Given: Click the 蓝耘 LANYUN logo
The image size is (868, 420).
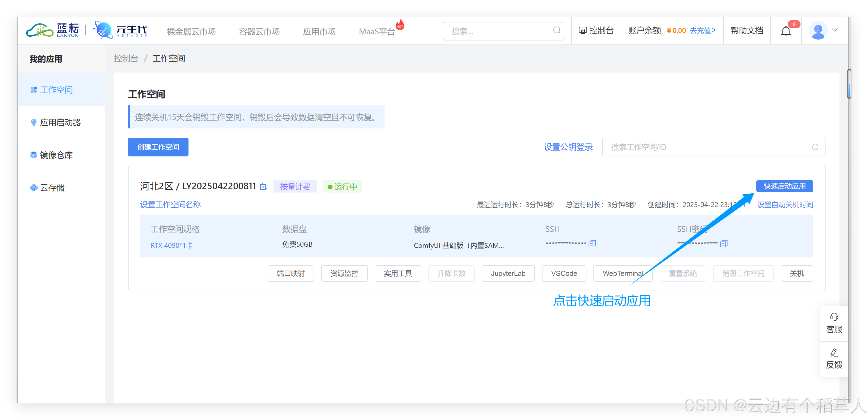Looking at the screenshot, I should (x=53, y=30).
